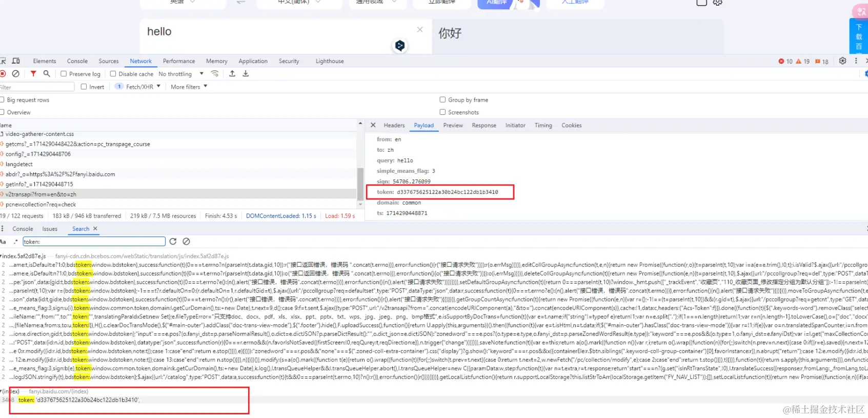
Task: Open the DevTools three-dot customize menu
Action: [856, 61]
